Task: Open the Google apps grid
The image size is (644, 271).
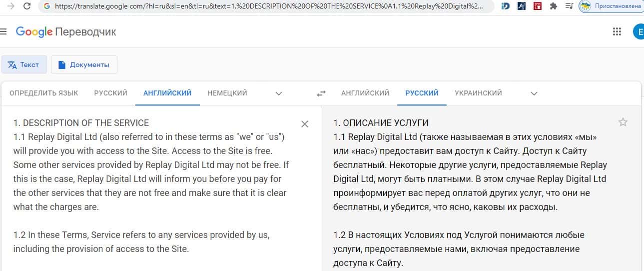Action: 617,31
